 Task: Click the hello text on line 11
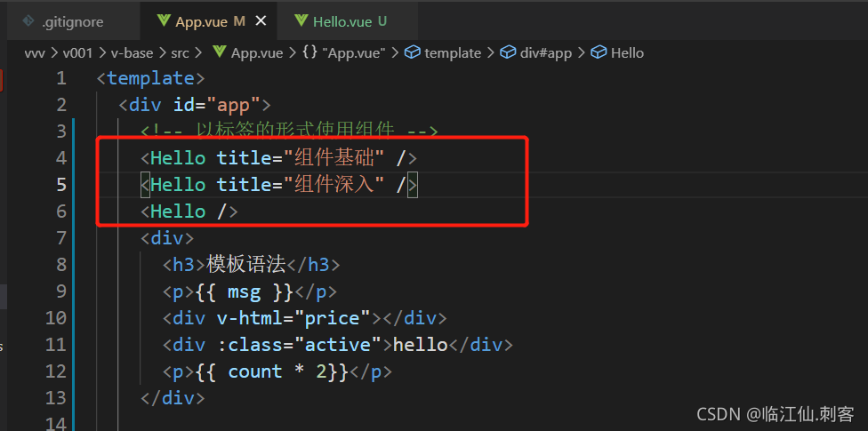pyautogui.click(x=420, y=344)
